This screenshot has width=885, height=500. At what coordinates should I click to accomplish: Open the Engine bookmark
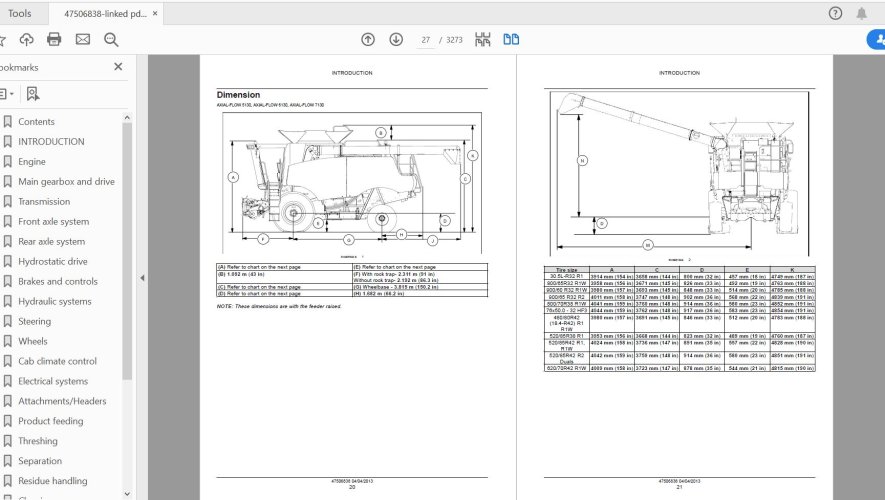(x=32, y=161)
